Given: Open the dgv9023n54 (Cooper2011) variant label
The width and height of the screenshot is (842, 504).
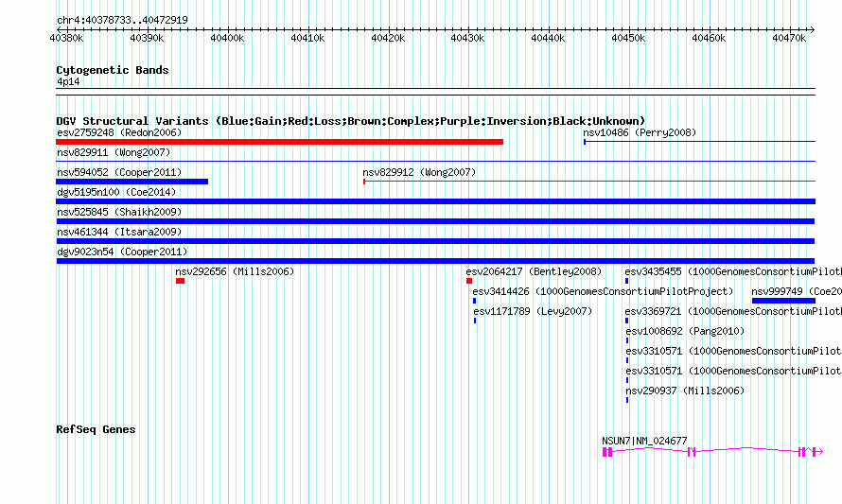Looking at the screenshot, I should (x=122, y=252).
